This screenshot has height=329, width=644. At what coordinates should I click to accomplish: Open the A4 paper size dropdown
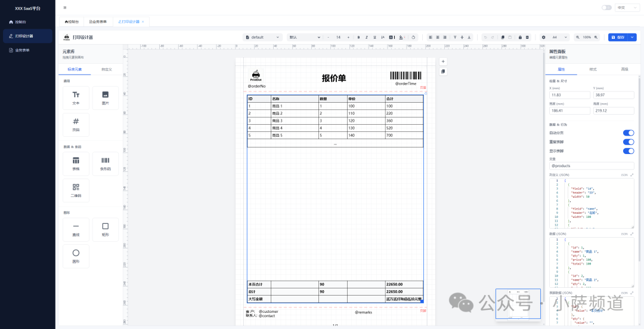pos(559,38)
